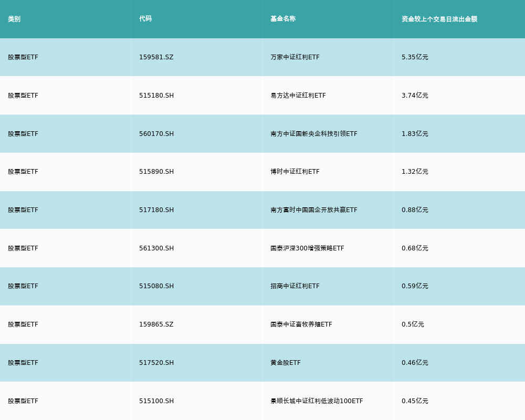Image resolution: width=525 pixels, height=420 pixels.
Task: Click fund name 招商中证红利ETF
Action: click(x=295, y=286)
